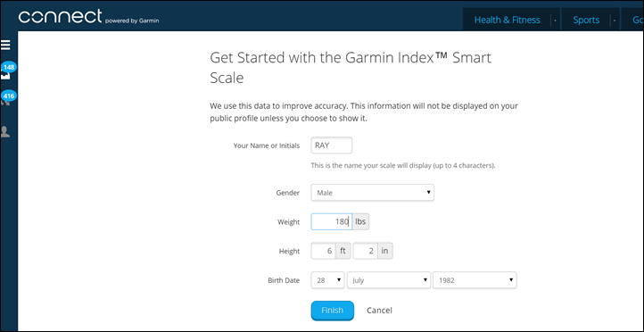Click the Gender label
The height and width of the screenshot is (332, 644).
pos(288,193)
